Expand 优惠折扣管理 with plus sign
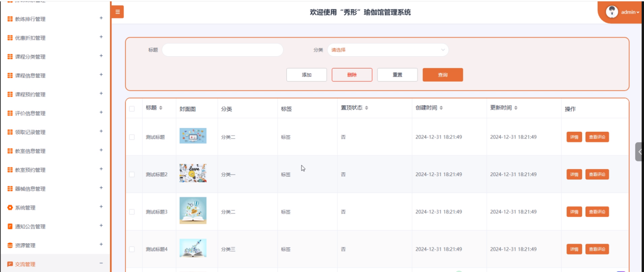 101,37
